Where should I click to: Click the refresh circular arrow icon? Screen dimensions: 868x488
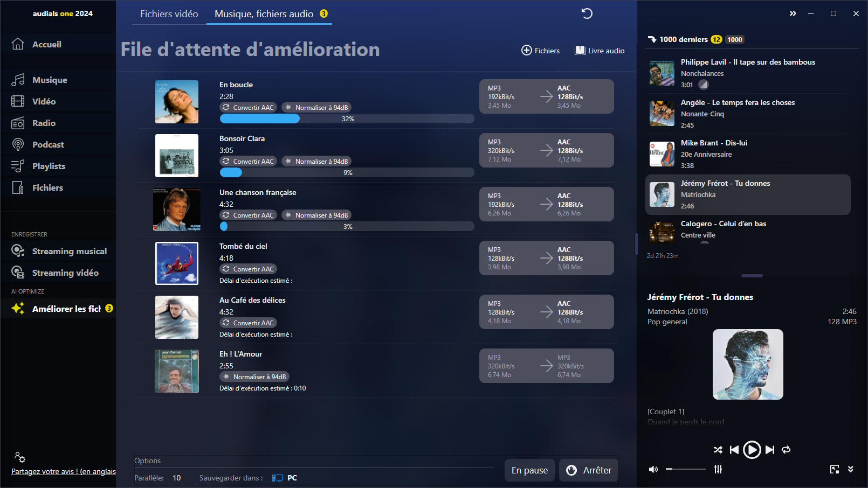[587, 13]
